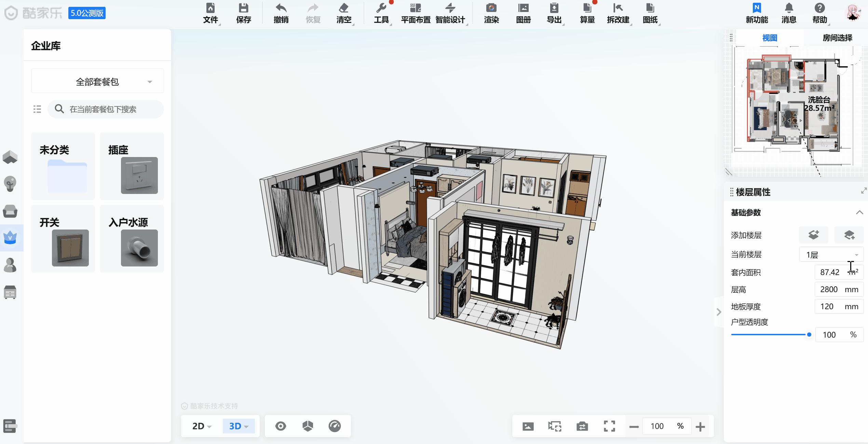Click the zoom-out minus button

pos(634,427)
